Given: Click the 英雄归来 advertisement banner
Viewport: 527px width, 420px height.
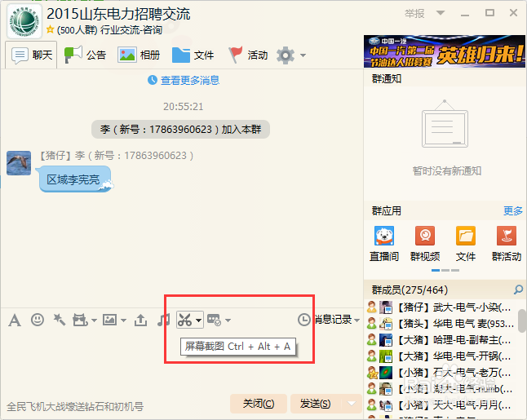Looking at the screenshot, I should (445, 51).
